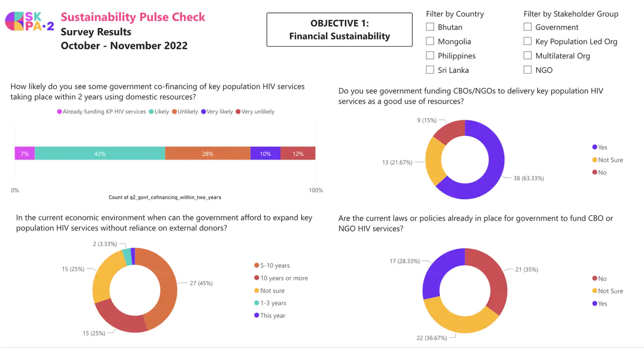This screenshot has width=644, height=348.
Task: Click the teal 43% Likely bar segment
Action: point(100,154)
